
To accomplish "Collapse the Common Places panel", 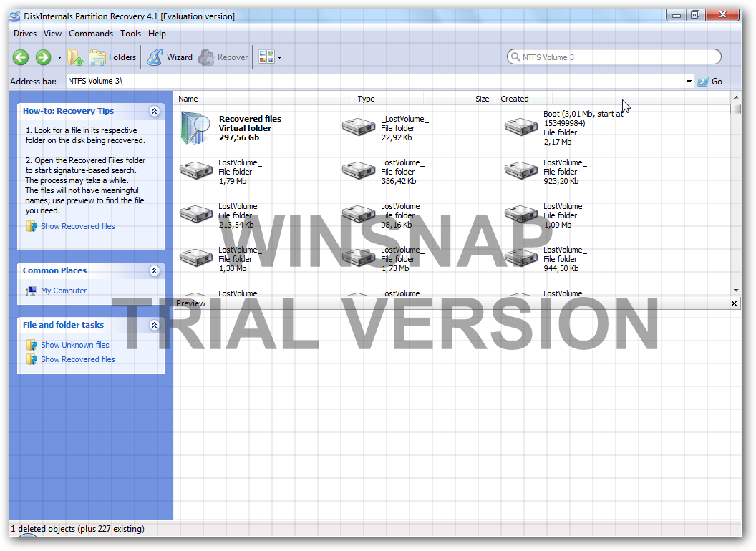I will 155,271.
